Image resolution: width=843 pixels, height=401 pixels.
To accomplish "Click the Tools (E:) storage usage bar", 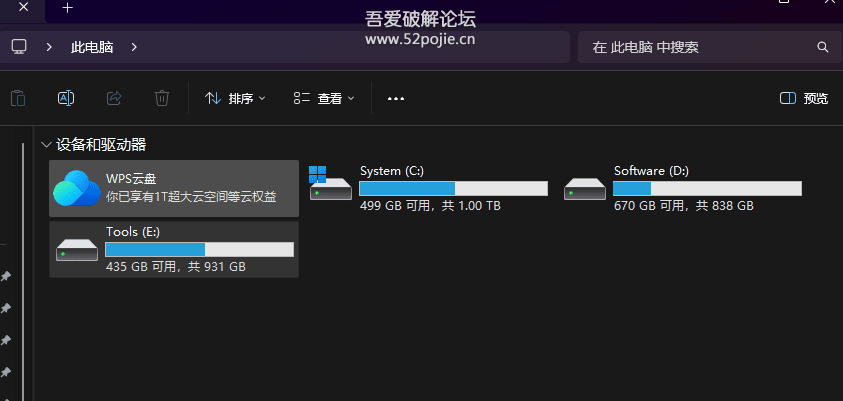I will pyautogui.click(x=199, y=249).
